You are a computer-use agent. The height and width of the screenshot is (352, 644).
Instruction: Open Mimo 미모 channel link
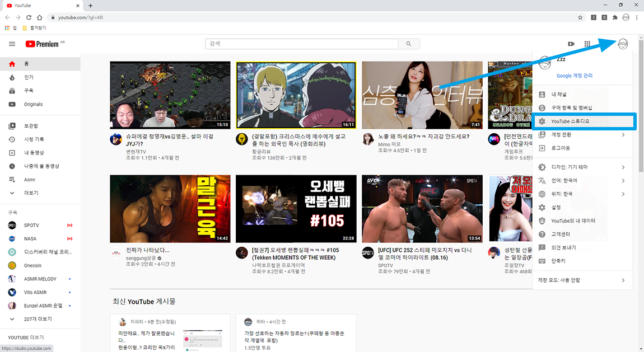point(389,144)
